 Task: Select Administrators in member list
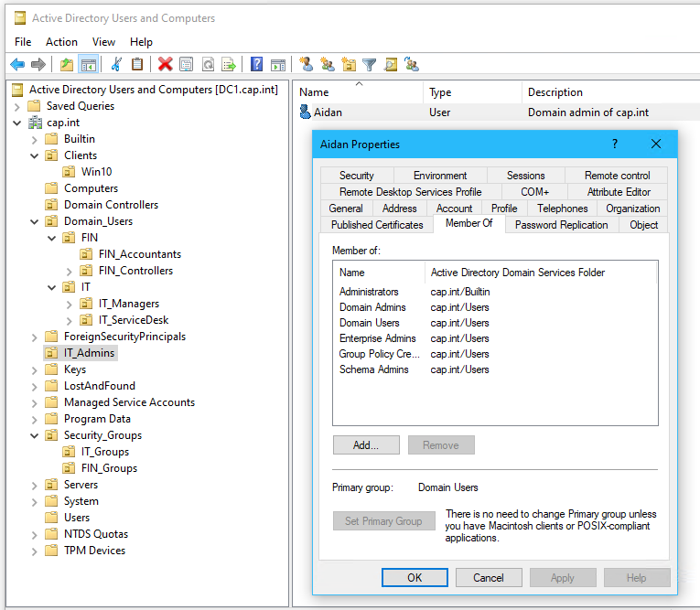495,292
